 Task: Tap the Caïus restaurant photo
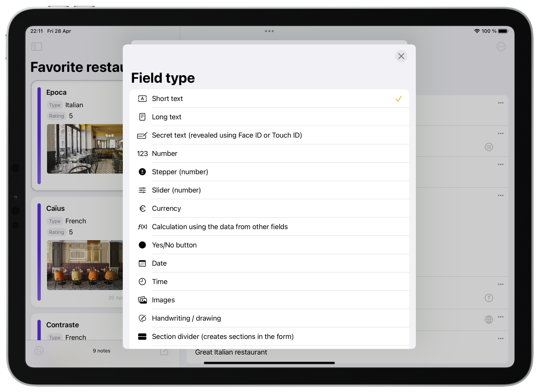[85, 265]
